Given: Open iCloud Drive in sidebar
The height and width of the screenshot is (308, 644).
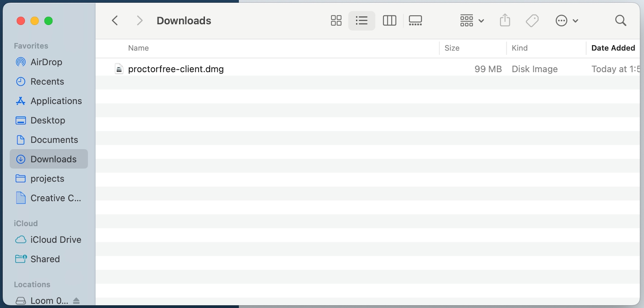Looking at the screenshot, I should pyautogui.click(x=56, y=239).
